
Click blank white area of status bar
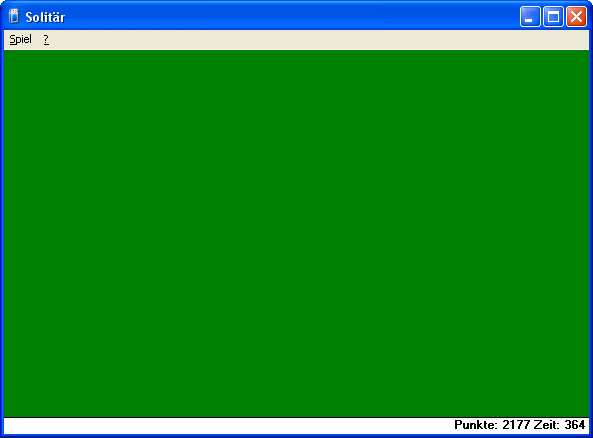(227, 425)
